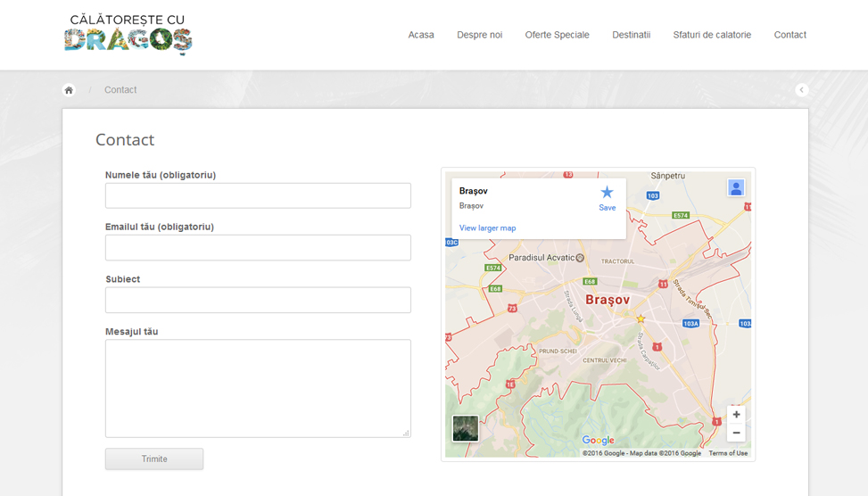This screenshot has width=868, height=496.
Task: Open Oferte Speciale menu
Action: pyautogui.click(x=557, y=35)
